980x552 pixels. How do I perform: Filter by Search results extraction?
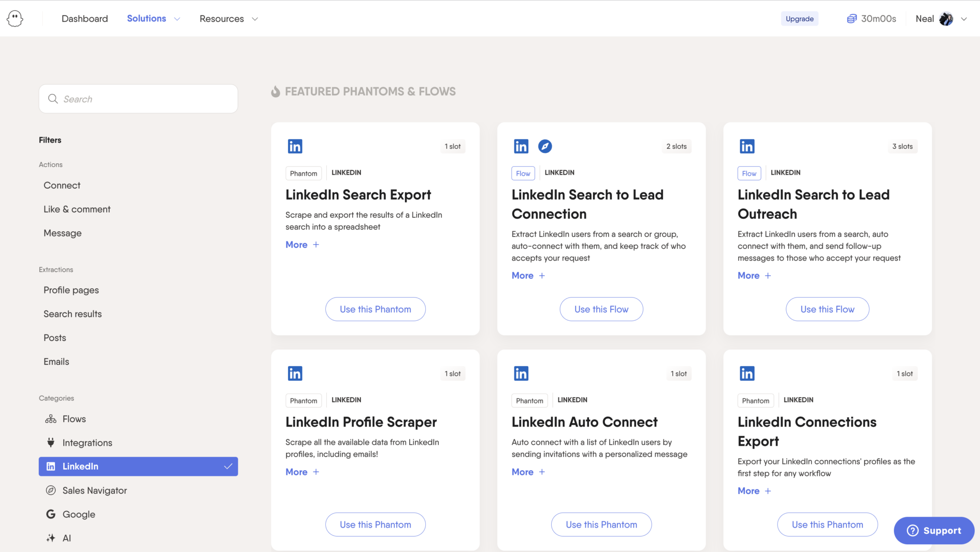73,314
